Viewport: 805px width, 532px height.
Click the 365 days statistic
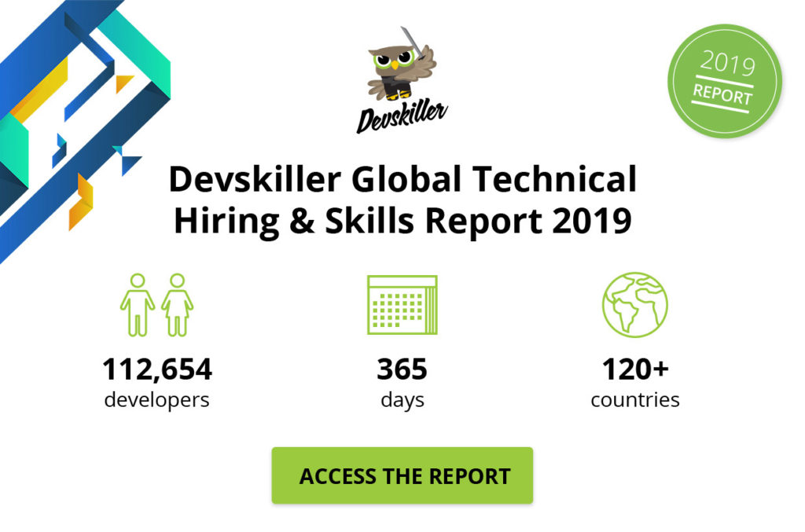coord(402,368)
